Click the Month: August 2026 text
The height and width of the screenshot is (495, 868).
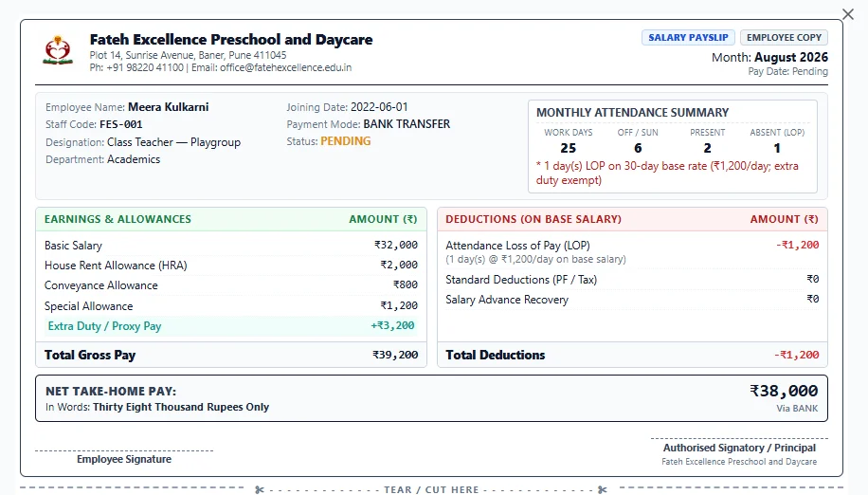point(769,58)
